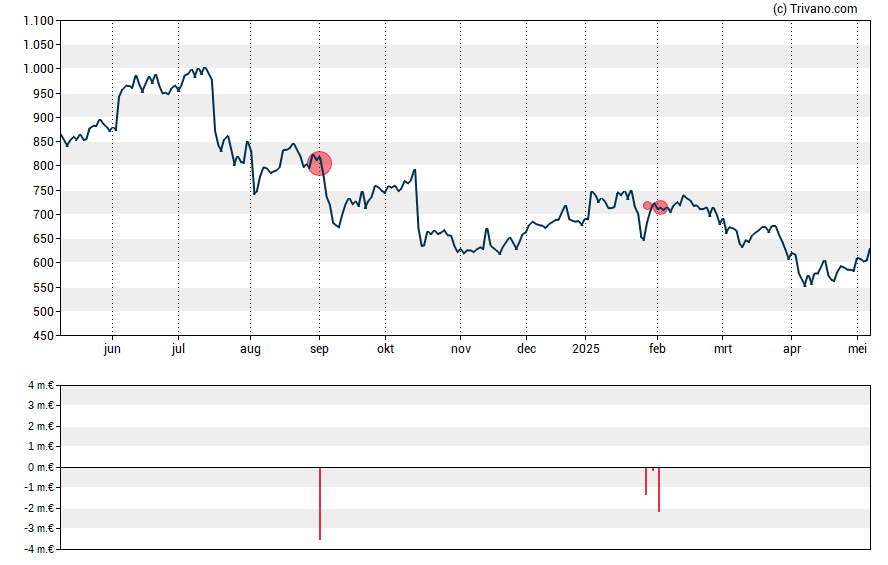Viewport: 888px width, 565px height.
Task: Click the '450' price axis value
Action: pos(44,336)
